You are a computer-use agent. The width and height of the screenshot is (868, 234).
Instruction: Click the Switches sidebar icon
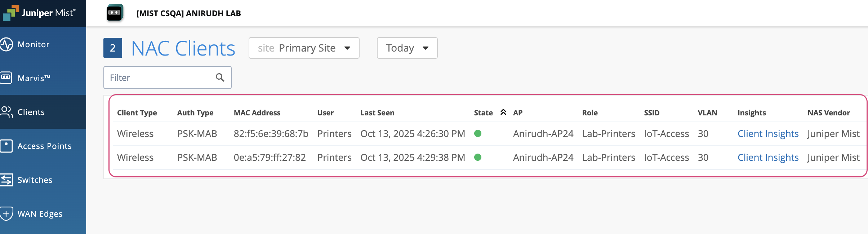tap(6, 180)
